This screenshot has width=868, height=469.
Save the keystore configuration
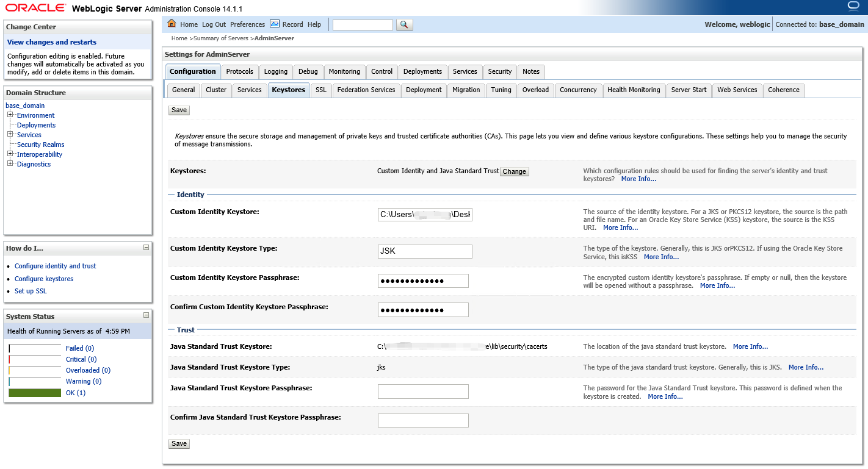tap(178, 110)
